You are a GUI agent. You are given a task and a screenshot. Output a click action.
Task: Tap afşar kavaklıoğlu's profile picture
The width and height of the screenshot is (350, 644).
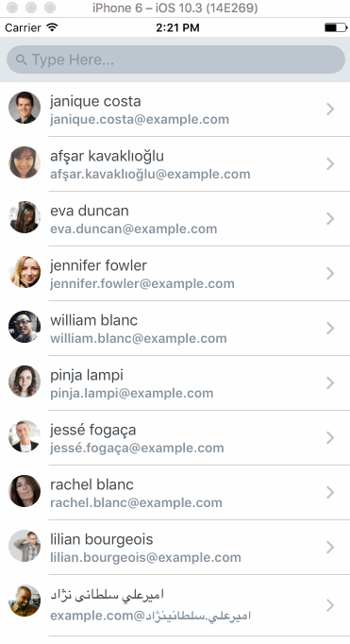pos(25,162)
